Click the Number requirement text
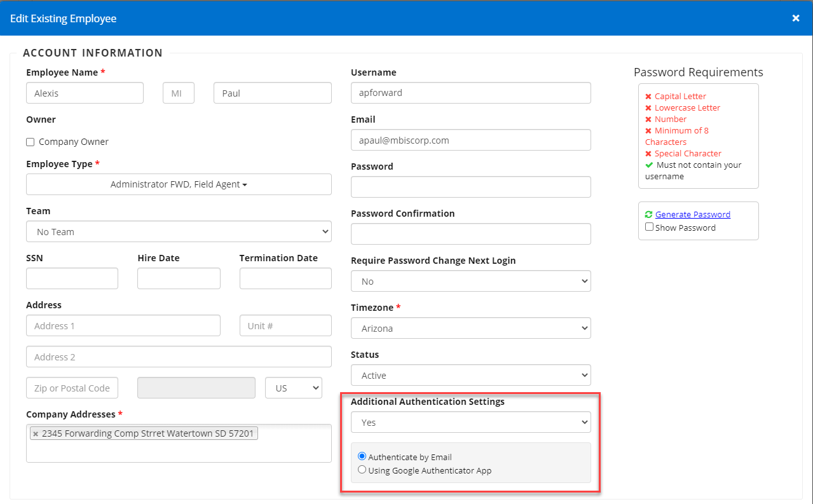Image resolution: width=813 pixels, height=504 pixels. click(671, 119)
